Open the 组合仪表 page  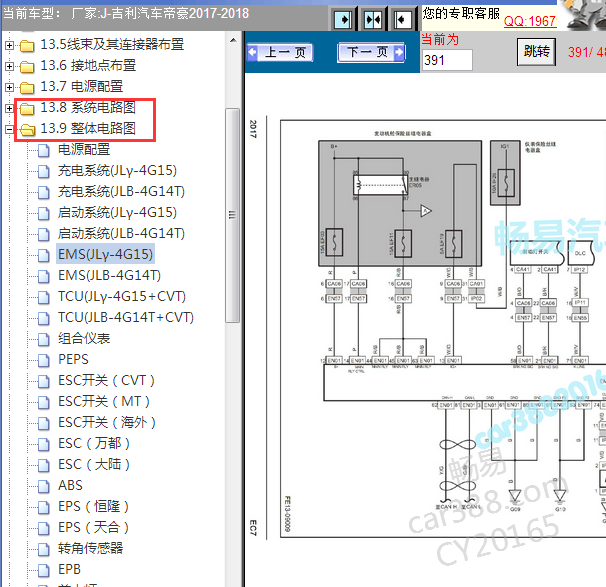84,339
